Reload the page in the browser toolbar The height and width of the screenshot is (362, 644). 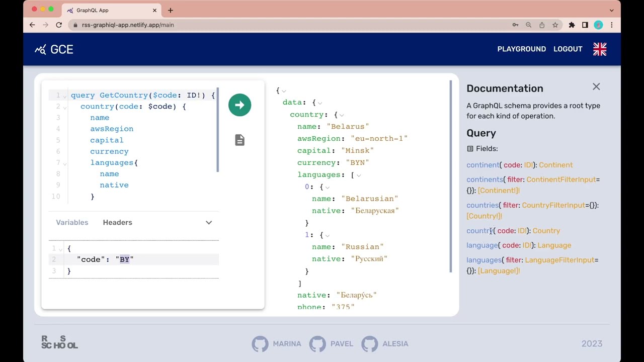59,25
